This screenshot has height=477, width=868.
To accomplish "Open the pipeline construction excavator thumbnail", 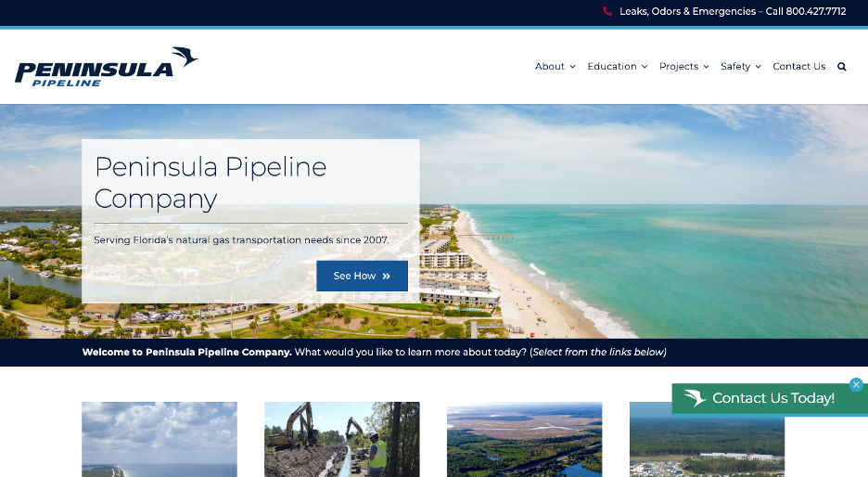I will pos(342,439).
